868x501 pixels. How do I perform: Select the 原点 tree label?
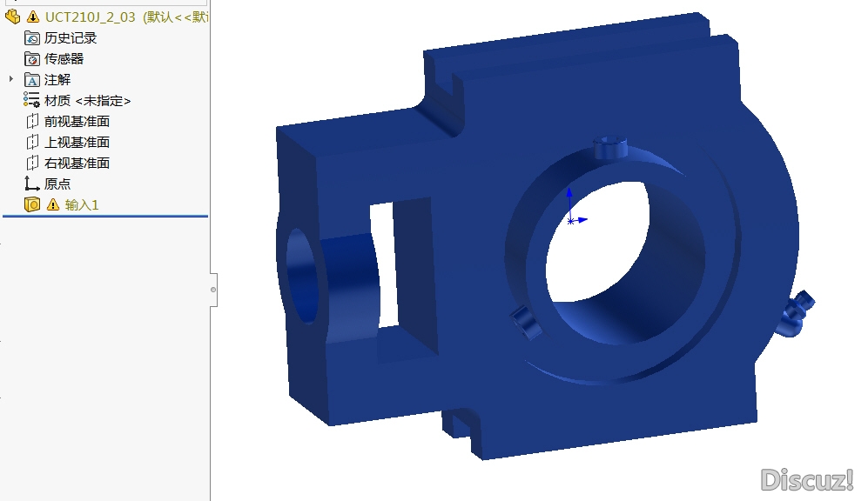(57, 184)
